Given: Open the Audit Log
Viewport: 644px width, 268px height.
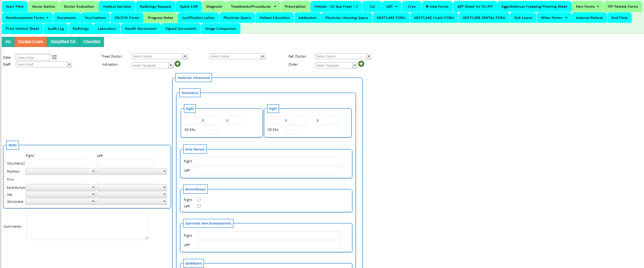Looking at the screenshot, I should tap(56, 29).
